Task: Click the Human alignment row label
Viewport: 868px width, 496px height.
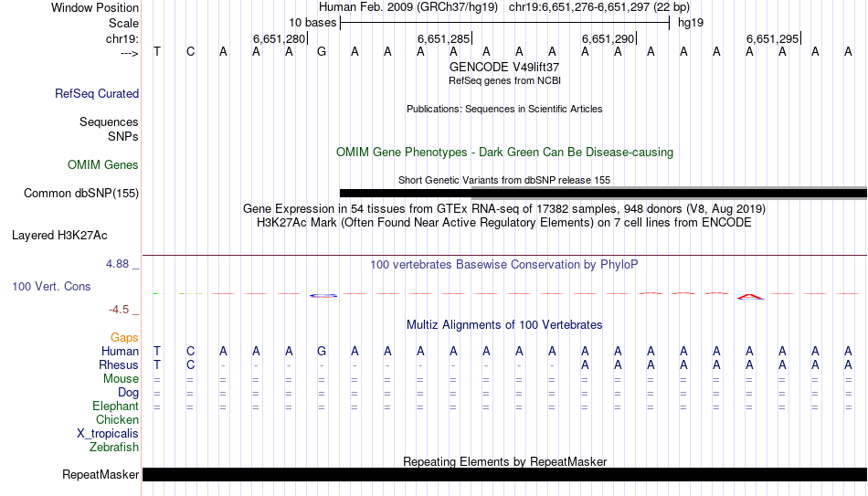Action: (120, 352)
